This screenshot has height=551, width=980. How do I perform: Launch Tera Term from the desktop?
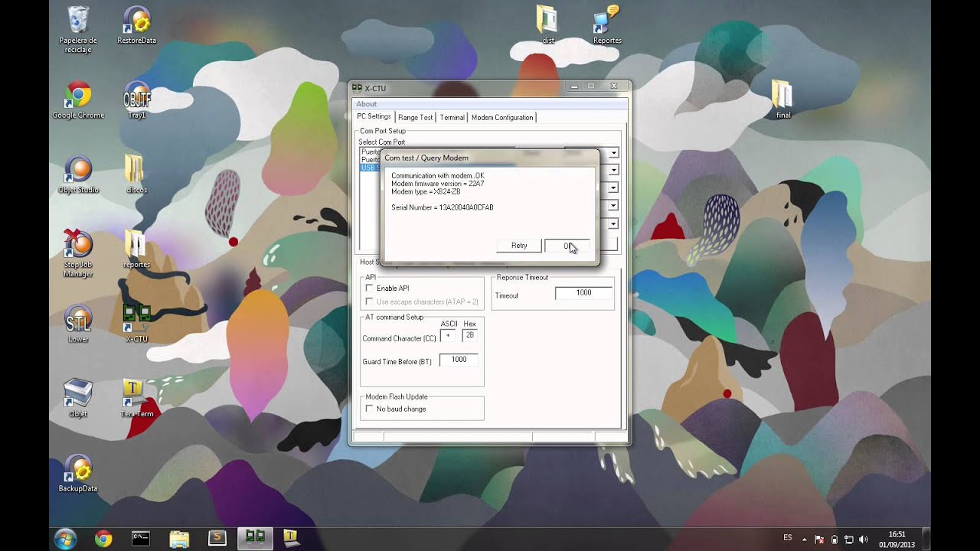[x=136, y=399]
